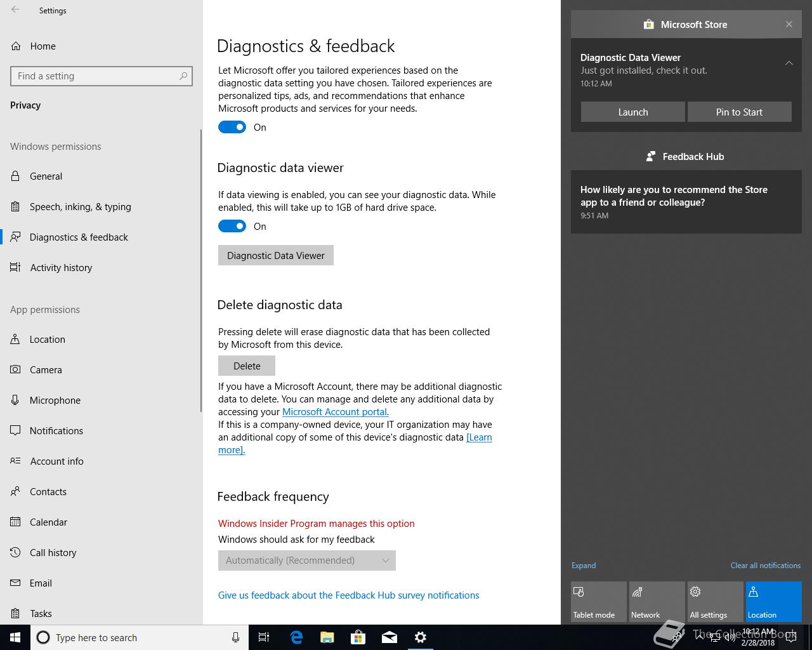Select Diagnostics & feedback in sidebar
Screen dimensions: 812x650
tap(101, 237)
